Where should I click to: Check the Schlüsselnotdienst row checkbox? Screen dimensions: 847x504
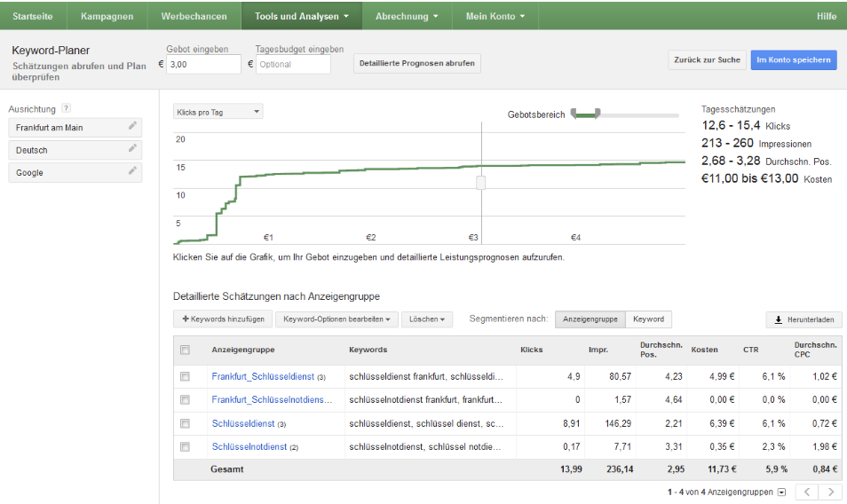(186, 447)
